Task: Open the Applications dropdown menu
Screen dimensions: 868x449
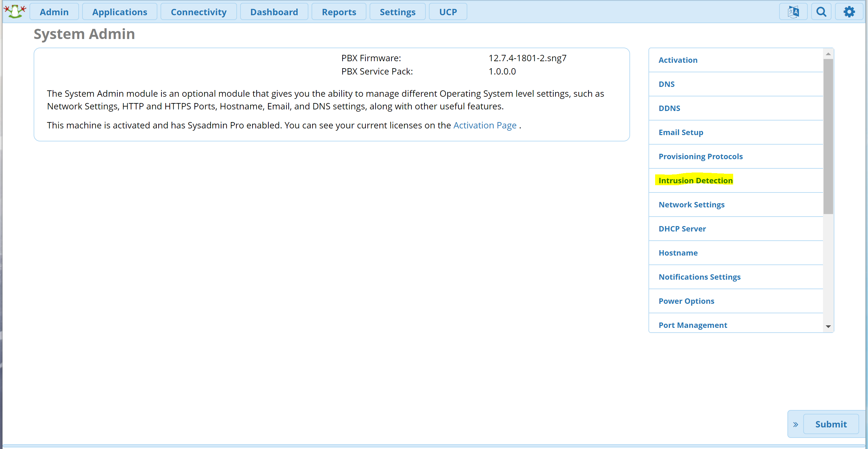Action: point(120,12)
